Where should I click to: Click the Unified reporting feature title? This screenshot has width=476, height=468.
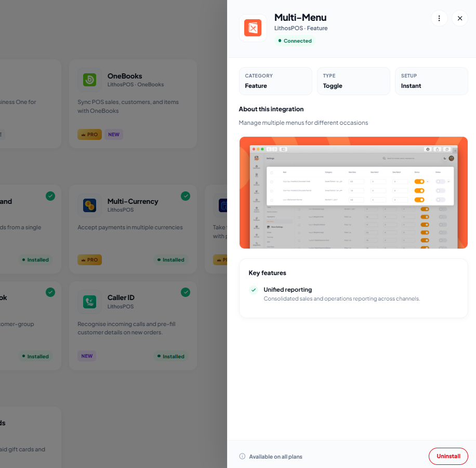coord(287,290)
